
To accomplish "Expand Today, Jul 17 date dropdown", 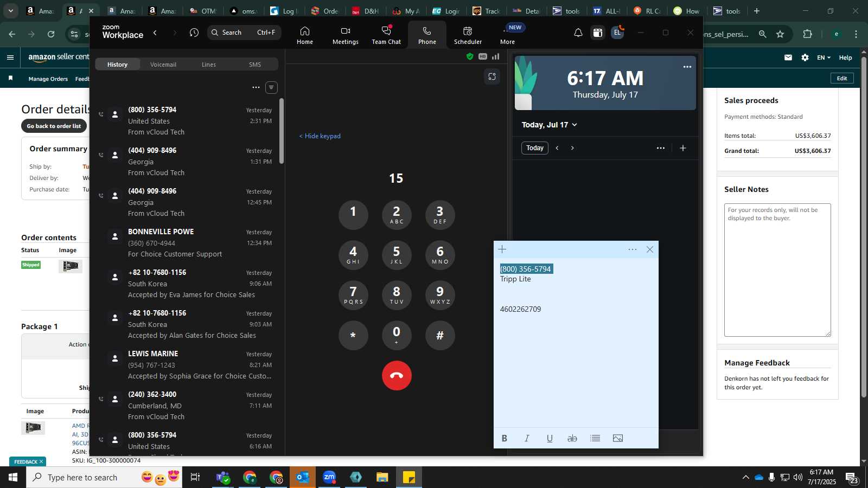I will tap(549, 125).
